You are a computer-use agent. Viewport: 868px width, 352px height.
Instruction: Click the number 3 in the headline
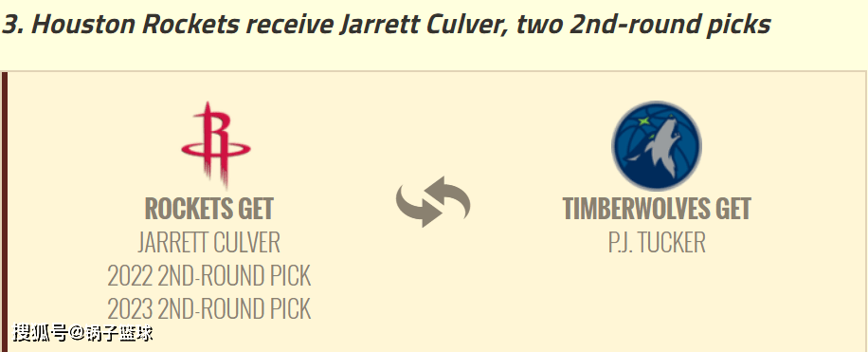(x=11, y=25)
